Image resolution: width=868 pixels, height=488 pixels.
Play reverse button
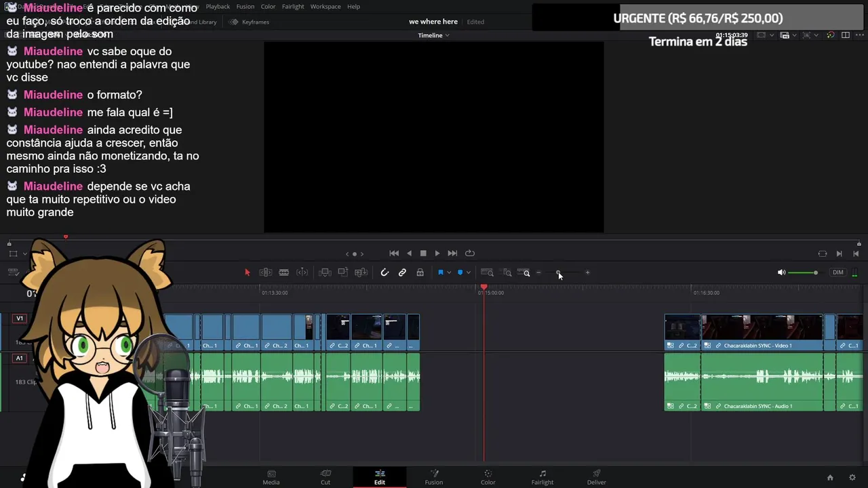(x=409, y=253)
